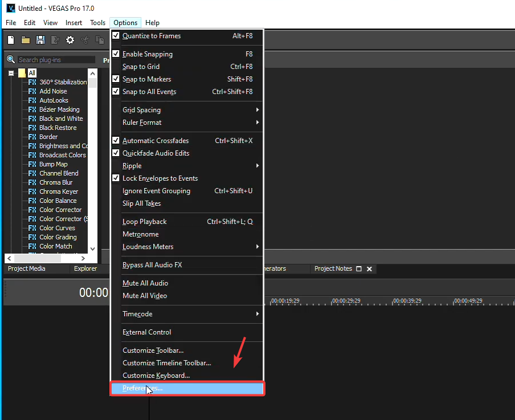Switch to Project Notes tab
Screen dimensions: 515x420
click(333, 268)
